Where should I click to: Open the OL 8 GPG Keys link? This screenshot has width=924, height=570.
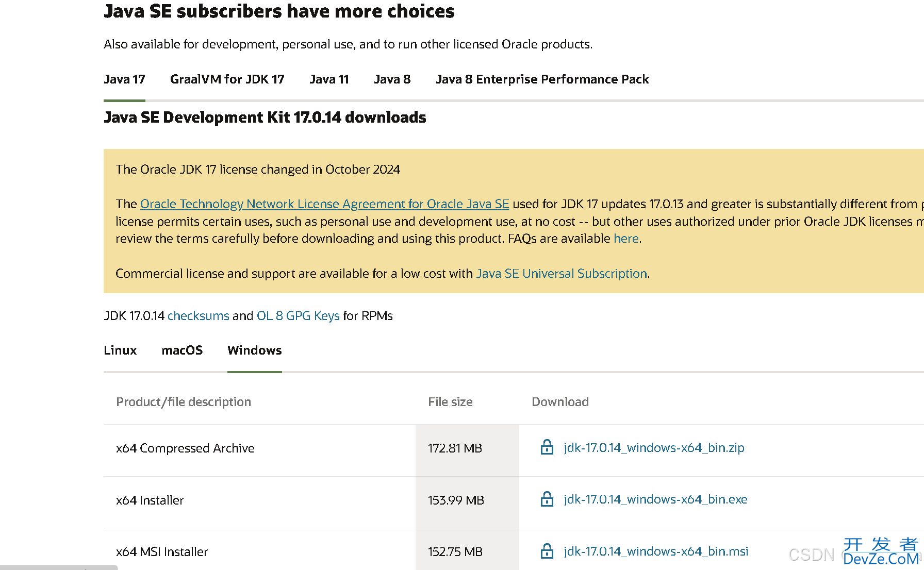[x=298, y=316]
